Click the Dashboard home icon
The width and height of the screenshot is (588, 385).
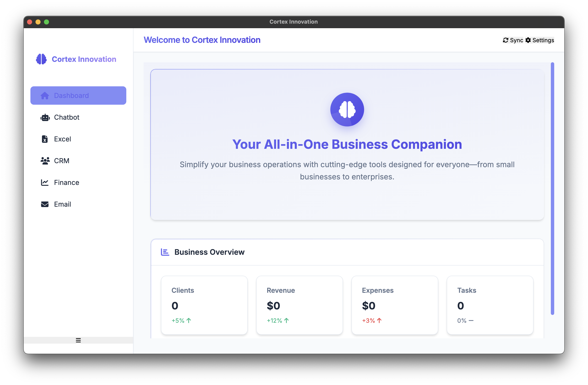[x=45, y=96]
